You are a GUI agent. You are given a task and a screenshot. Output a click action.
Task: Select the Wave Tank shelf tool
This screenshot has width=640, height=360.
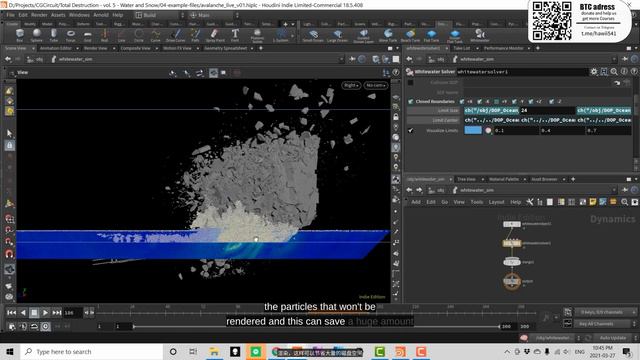(388, 35)
